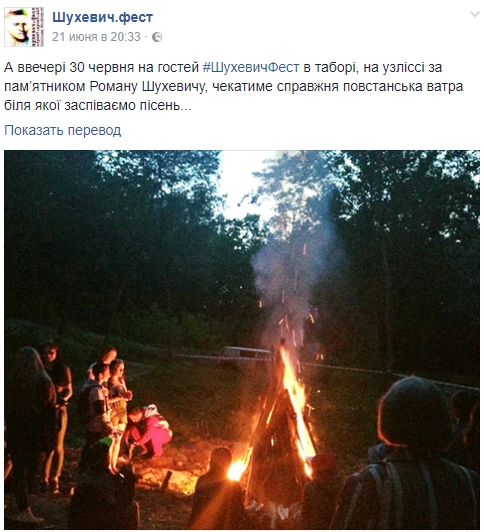Expand the post options chevron arrow
This screenshot has height=532, width=484.
475,14
